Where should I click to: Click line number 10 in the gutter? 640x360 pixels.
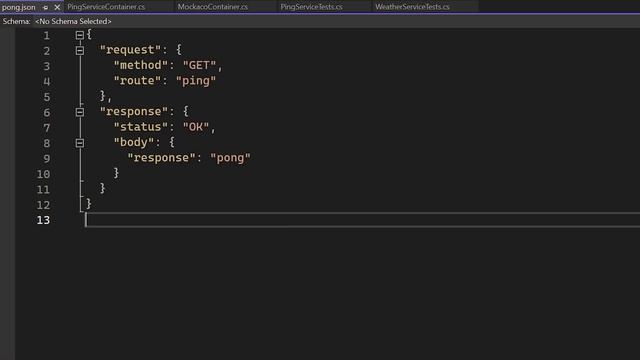pos(43,174)
